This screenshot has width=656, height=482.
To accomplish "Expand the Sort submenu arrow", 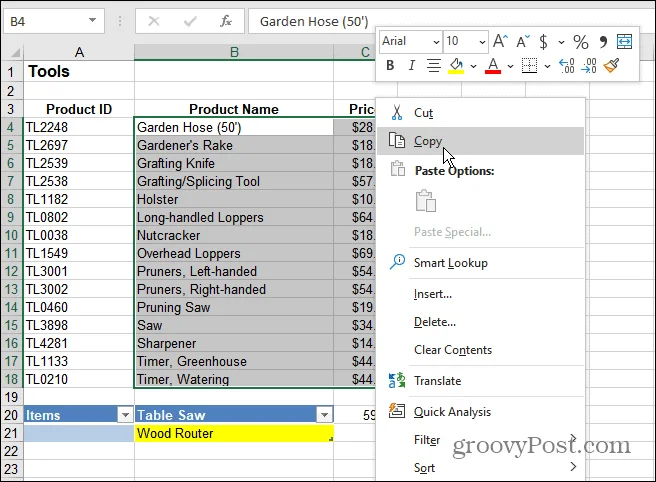I will coord(573,466).
